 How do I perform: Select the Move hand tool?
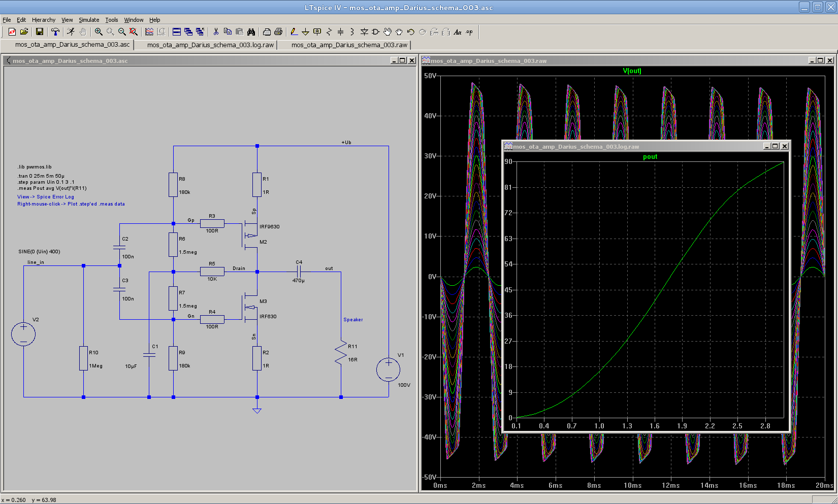388,32
